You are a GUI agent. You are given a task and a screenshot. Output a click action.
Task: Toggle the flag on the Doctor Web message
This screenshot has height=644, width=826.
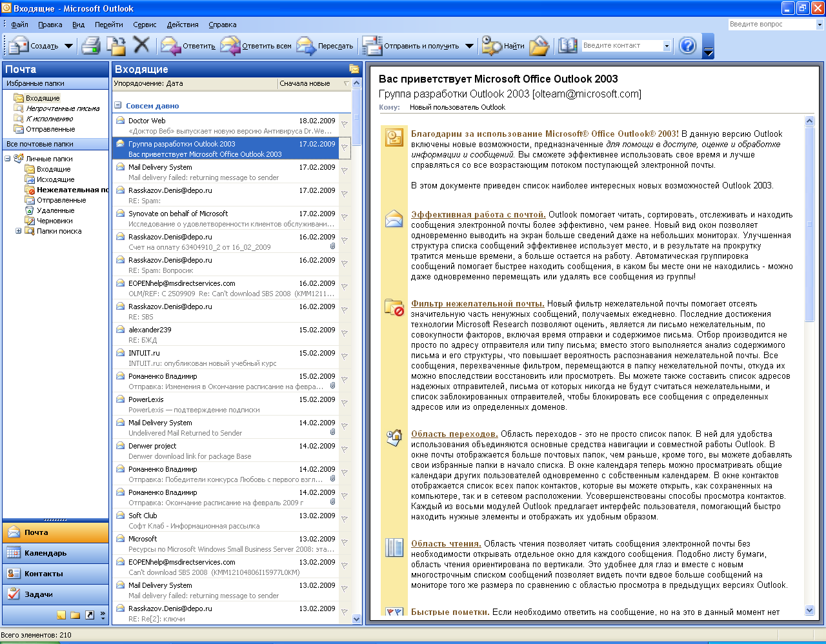pyautogui.click(x=344, y=124)
